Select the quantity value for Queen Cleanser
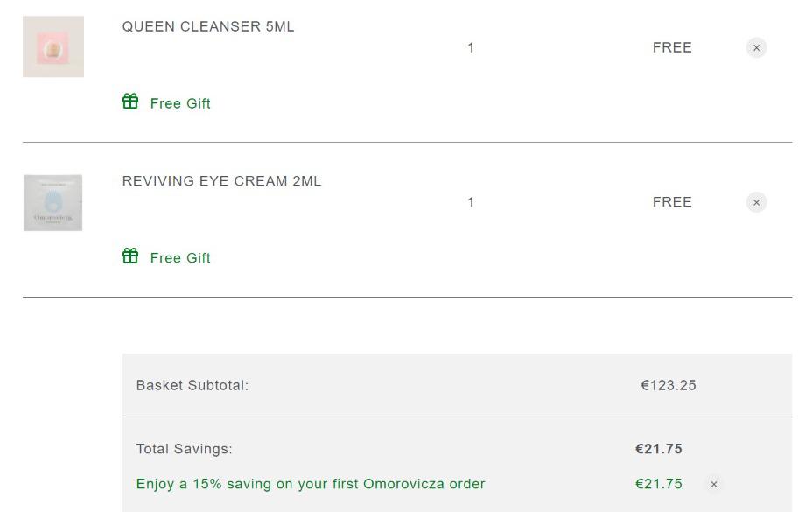 (x=471, y=47)
